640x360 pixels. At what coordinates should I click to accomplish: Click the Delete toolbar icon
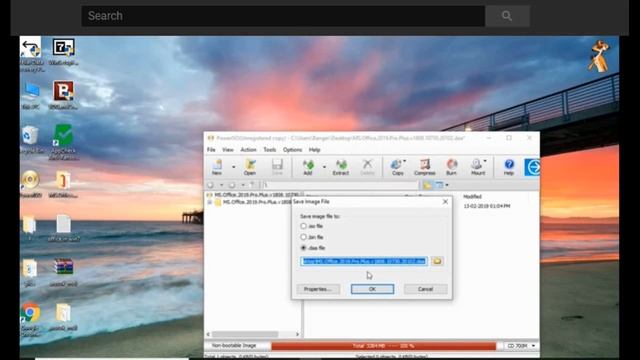pyautogui.click(x=367, y=167)
